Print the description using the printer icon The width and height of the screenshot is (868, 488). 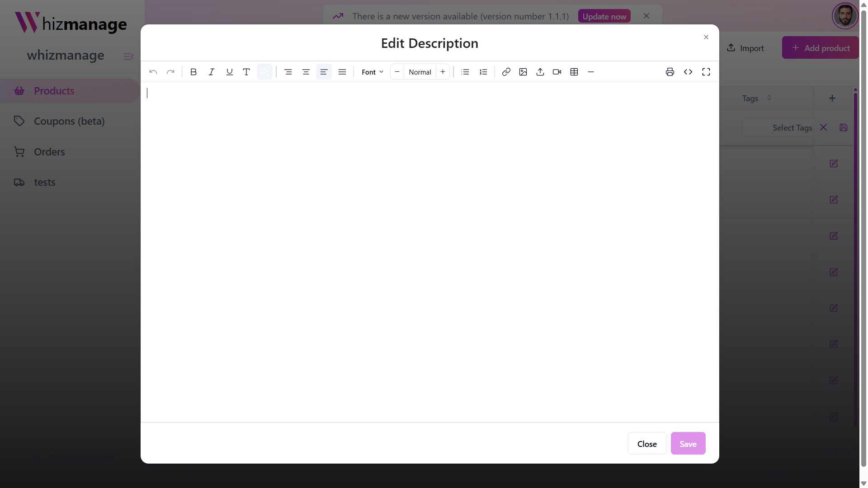[x=670, y=72]
